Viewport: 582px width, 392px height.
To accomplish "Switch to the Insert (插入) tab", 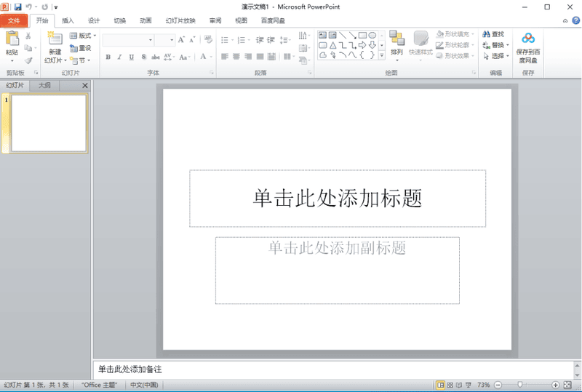I will (x=68, y=21).
